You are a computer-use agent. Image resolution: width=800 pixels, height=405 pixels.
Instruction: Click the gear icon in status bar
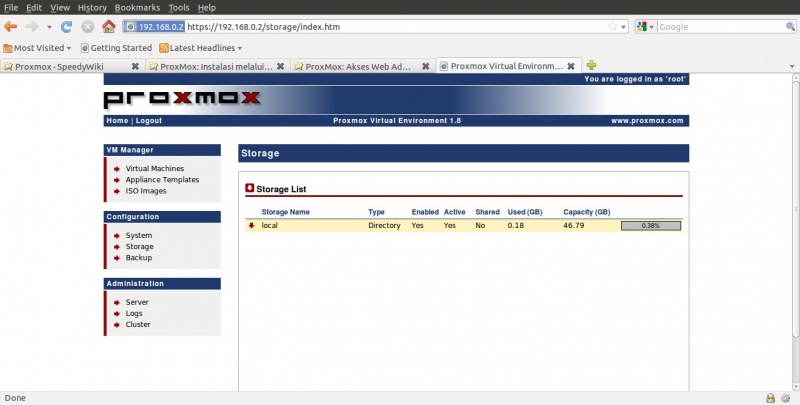pos(786,398)
